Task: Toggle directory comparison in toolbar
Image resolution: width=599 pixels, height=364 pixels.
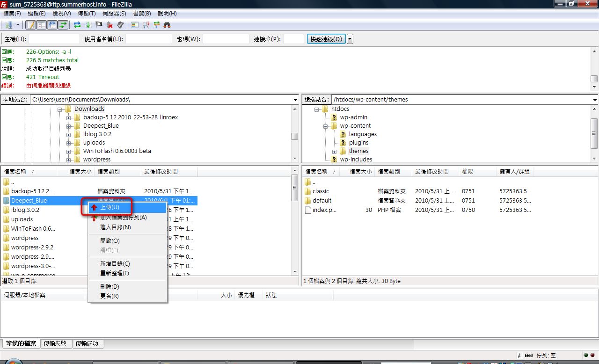Action: click(135, 25)
